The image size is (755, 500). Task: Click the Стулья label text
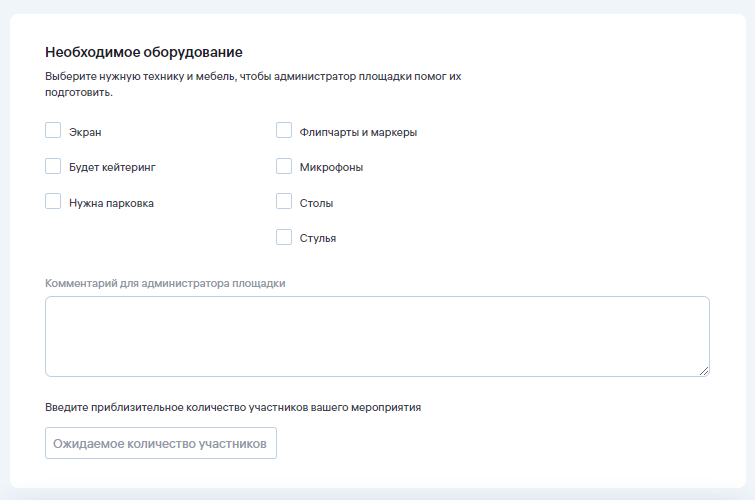click(x=318, y=238)
